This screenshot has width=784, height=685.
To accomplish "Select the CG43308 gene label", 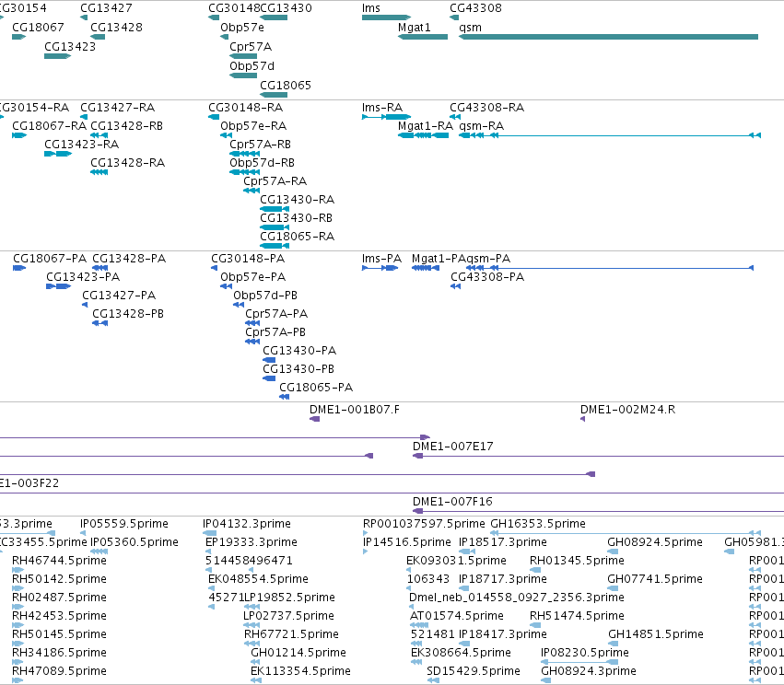I will 475,8.
